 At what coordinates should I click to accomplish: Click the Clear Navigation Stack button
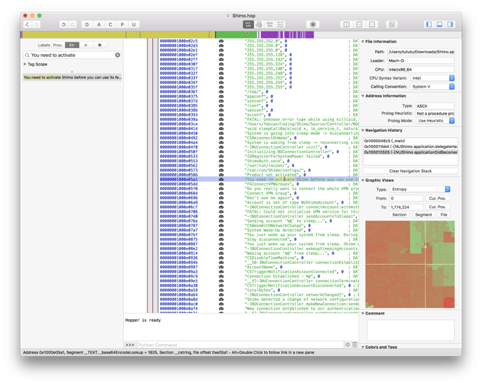[410, 171]
